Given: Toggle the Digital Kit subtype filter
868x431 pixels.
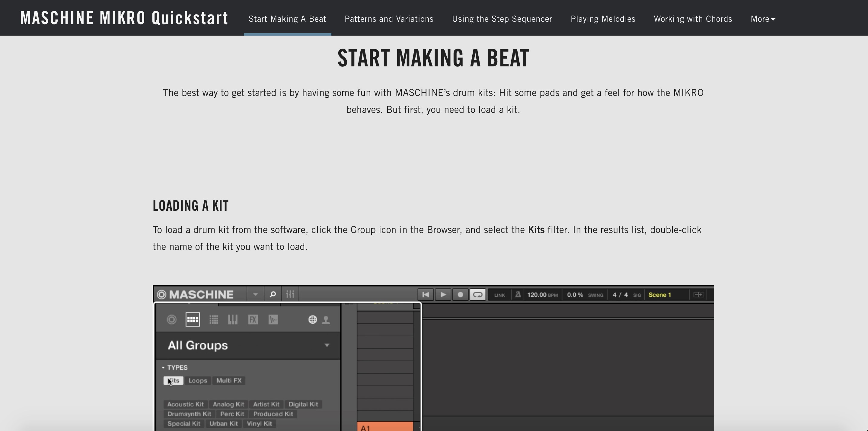Looking at the screenshot, I should pos(303,404).
